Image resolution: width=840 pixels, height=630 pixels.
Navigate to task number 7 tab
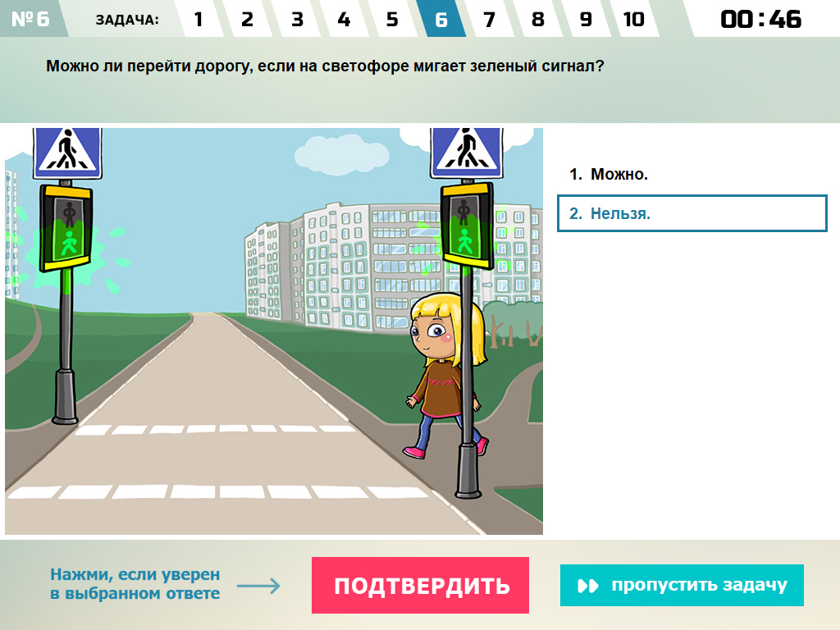coord(490,20)
